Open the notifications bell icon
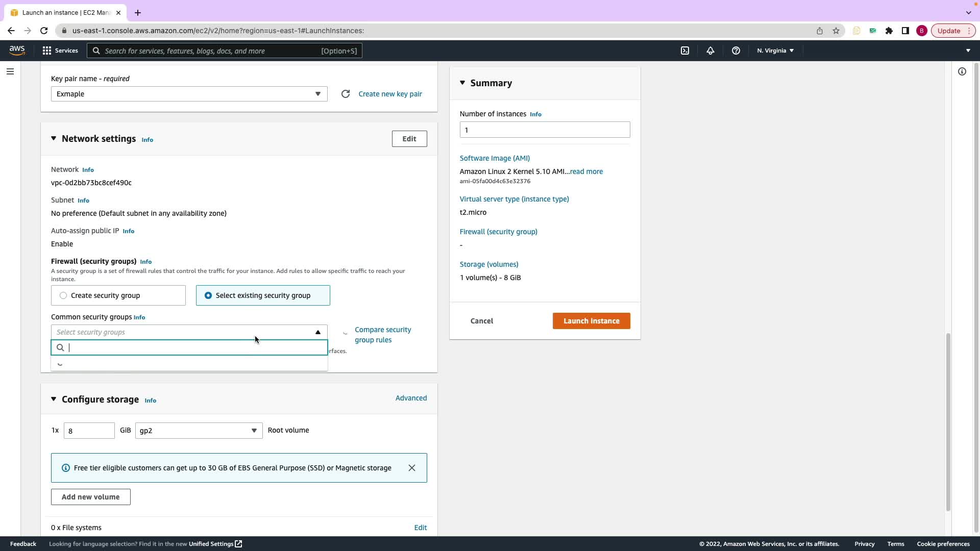Viewport: 980px width, 551px height. tap(710, 51)
